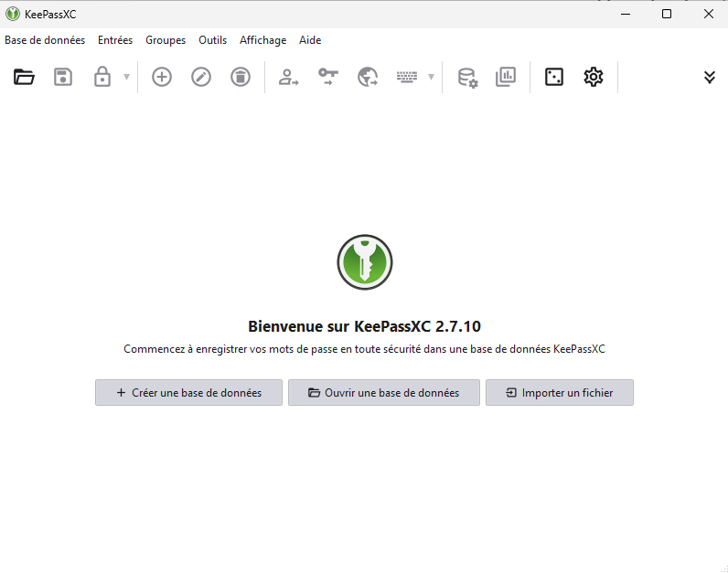The height and width of the screenshot is (573, 728).
Task: Click the edit entry pencil icon
Action: (201, 77)
